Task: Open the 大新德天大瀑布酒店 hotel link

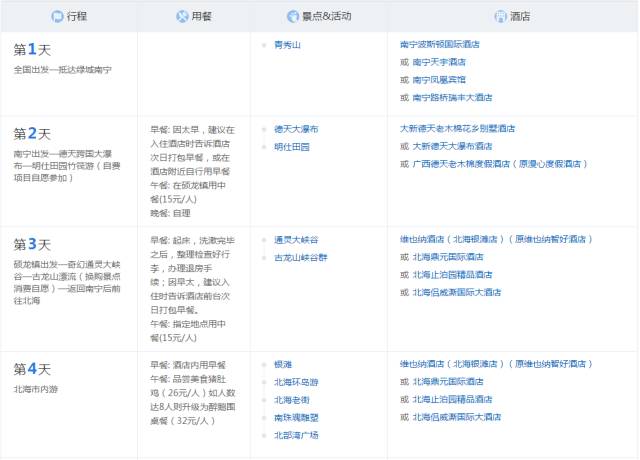Action: point(452,146)
